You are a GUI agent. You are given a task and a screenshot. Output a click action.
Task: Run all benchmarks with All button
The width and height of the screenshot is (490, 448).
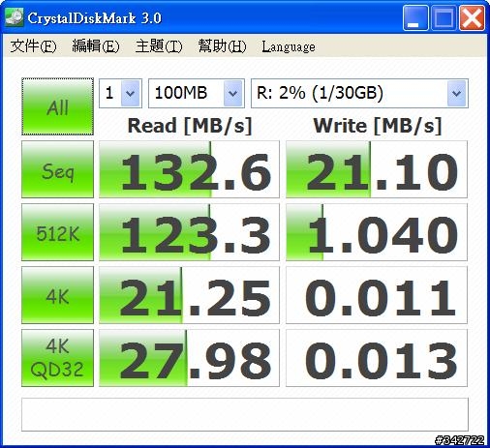pos(57,106)
